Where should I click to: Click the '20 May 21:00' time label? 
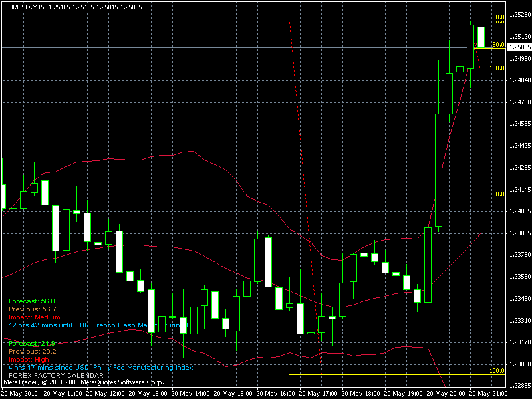pyautogui.click(x=488, y=394)
